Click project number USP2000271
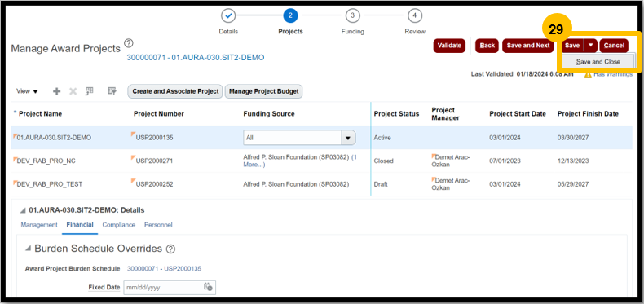 (x=154, y=161)
